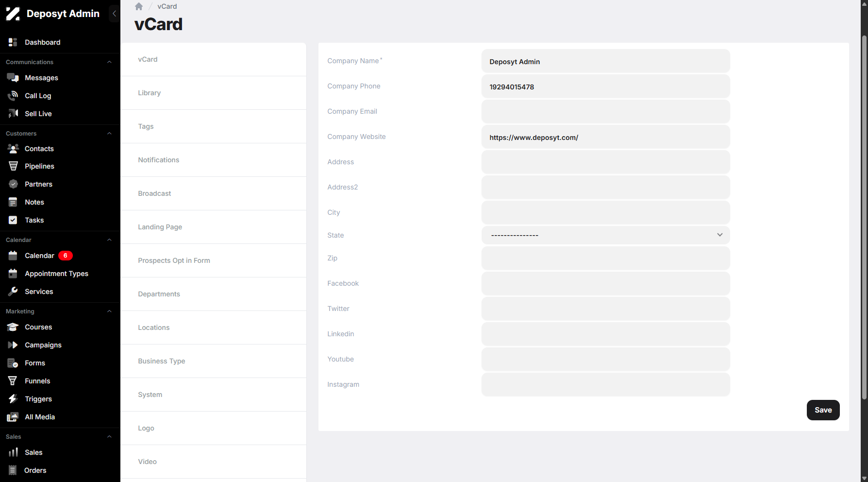868x482 pixels.
Task: Click the Call Log phone icon
Action: (13, 96)
